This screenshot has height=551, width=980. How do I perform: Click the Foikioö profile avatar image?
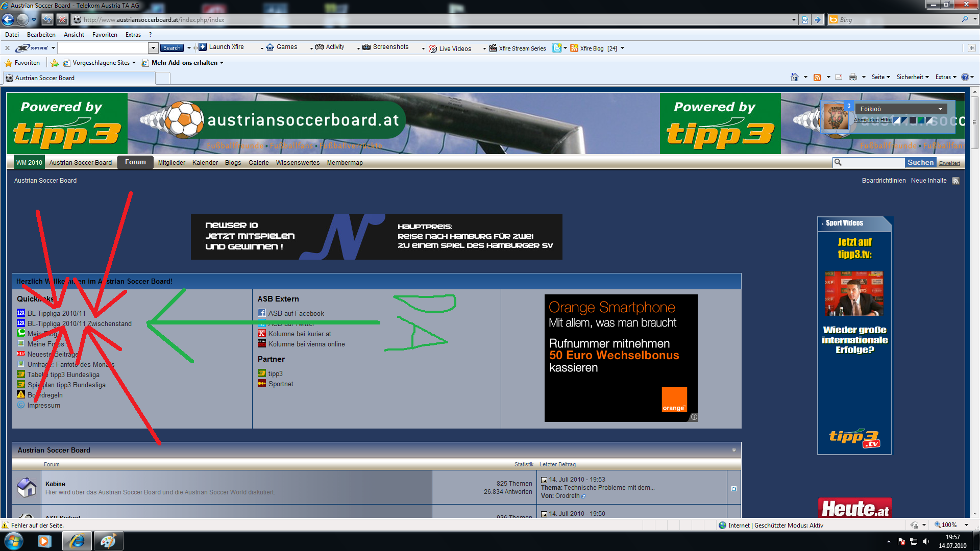click(836, 117)
